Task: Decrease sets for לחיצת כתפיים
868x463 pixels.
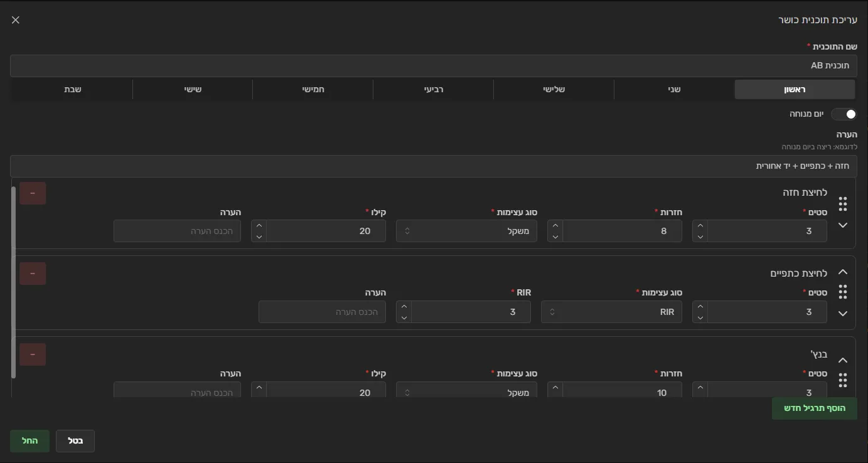Action: pyautogui.click(x=700, y=317)
